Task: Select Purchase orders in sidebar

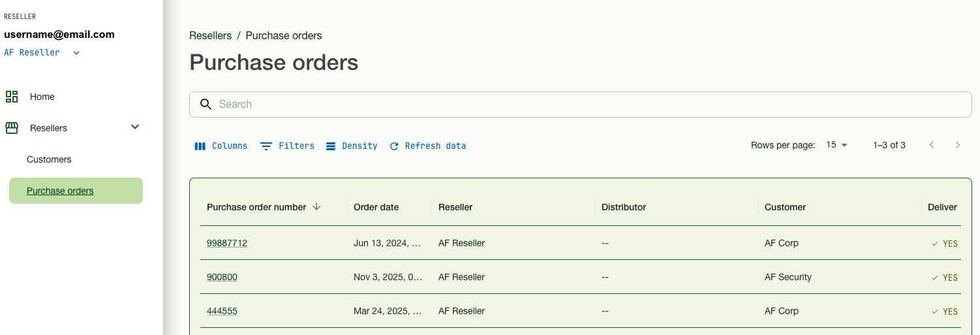Action: pos(60,191)
